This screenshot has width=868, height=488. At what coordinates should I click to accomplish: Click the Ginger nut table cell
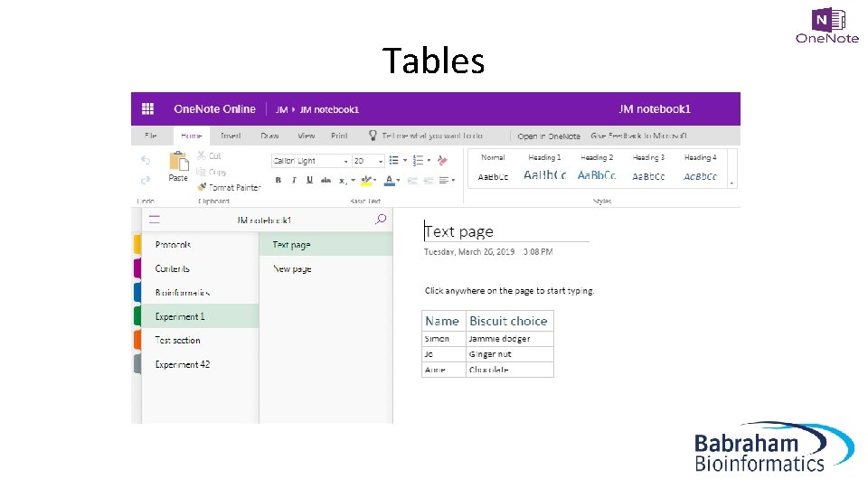(510, 354)
